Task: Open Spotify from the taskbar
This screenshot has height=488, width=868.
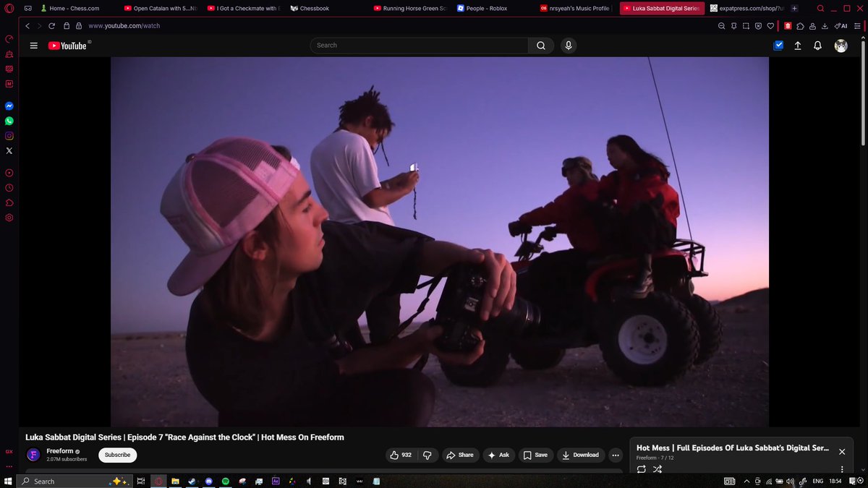Action: [225, 481]
